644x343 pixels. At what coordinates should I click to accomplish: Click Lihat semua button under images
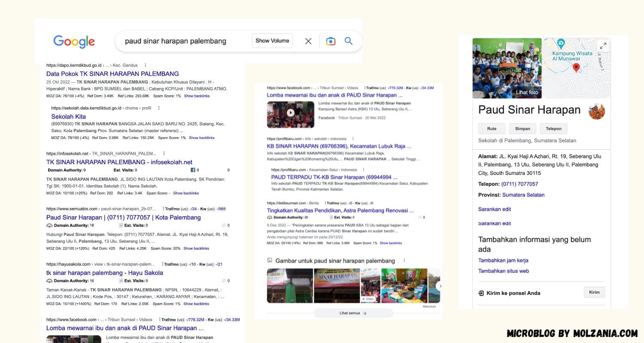click(353, 313)
